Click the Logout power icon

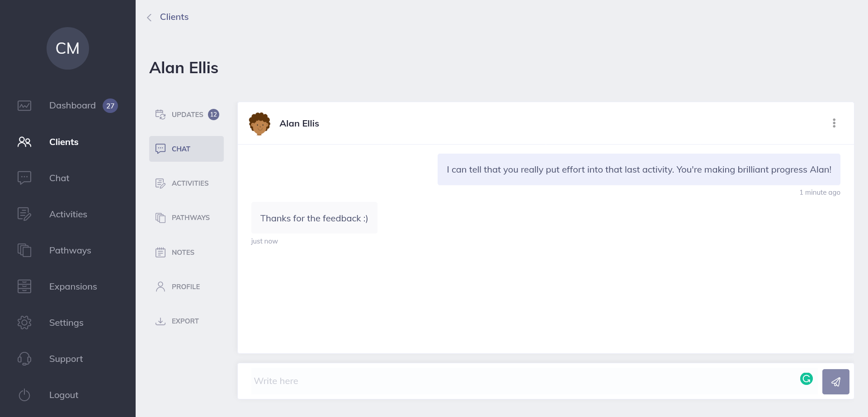point(24,395)
